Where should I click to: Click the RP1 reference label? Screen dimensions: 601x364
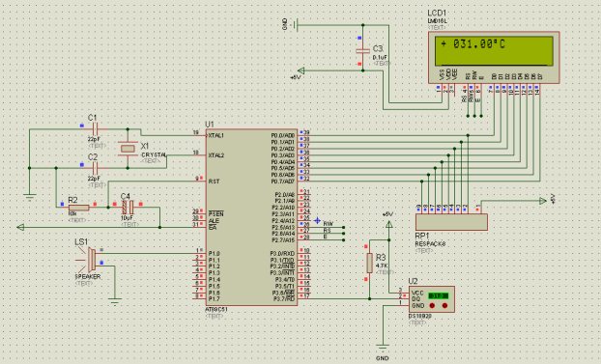click(422, 236)
